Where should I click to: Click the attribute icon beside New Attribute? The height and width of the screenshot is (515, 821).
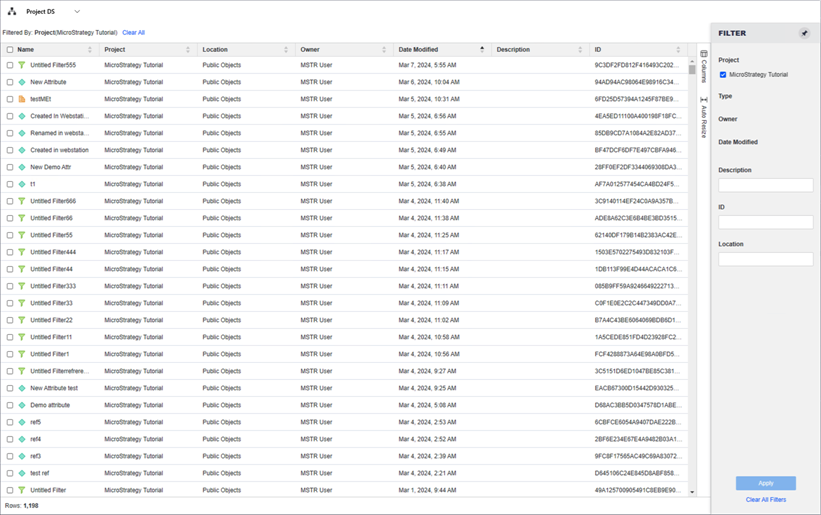(22, 82)
